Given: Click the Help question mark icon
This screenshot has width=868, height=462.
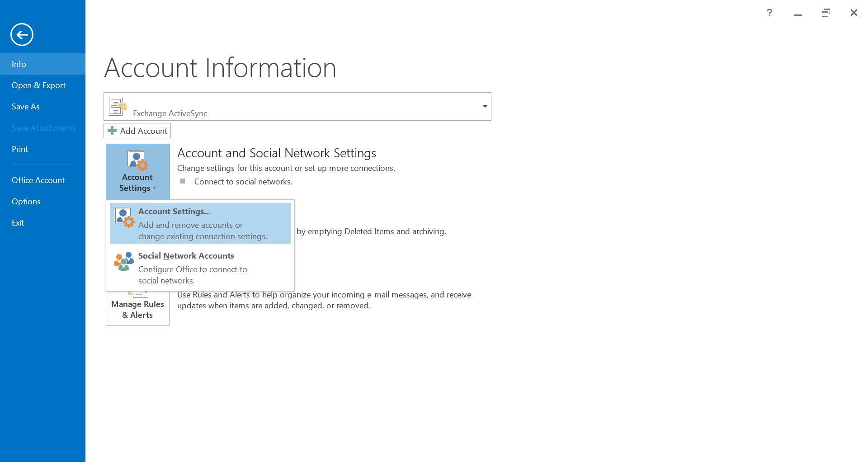Looking at the screenshot, I should 769,13.
